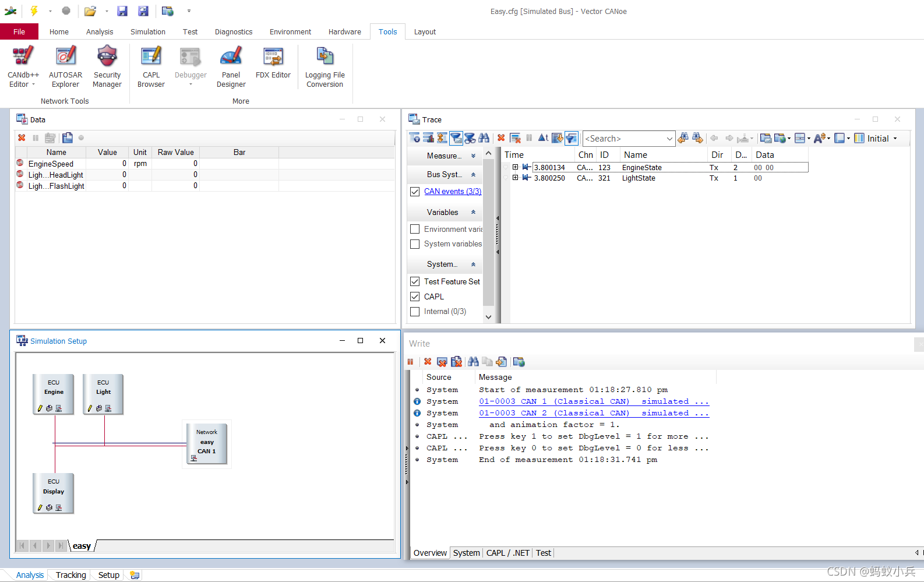Click the easy sheet tab in Simulation Setup
The height and width of the screenshot is (582, 924).
coord(82,546)
